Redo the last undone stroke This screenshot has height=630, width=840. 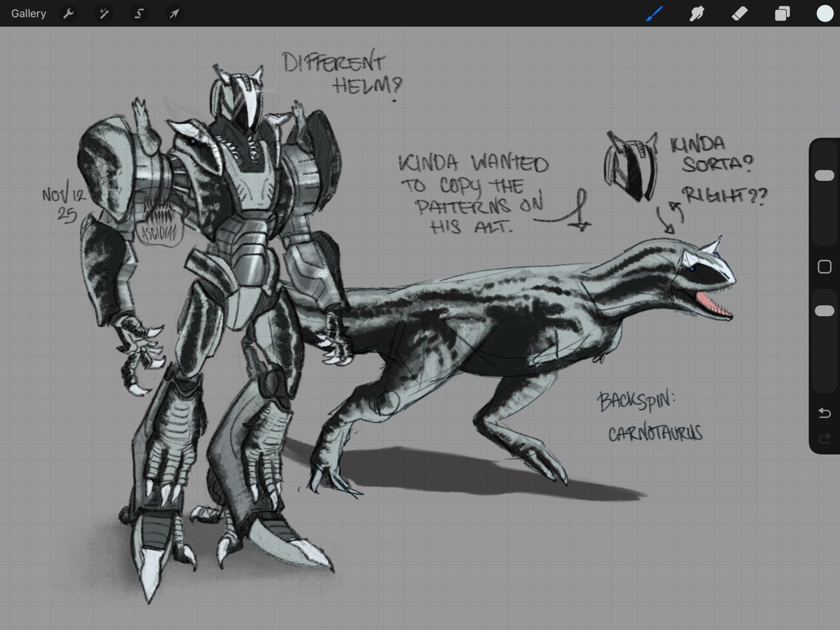point(824,439)
